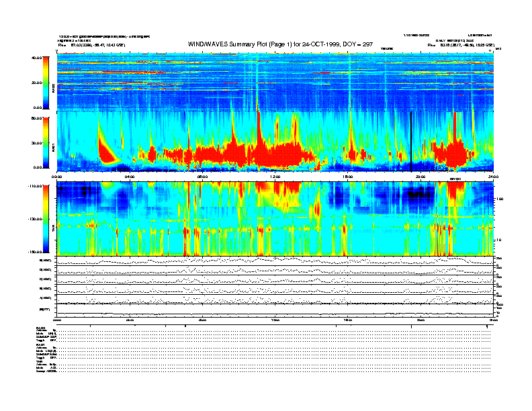Click the bottom line plot above time axis
The image size is (532, 411).
(275, 310)
